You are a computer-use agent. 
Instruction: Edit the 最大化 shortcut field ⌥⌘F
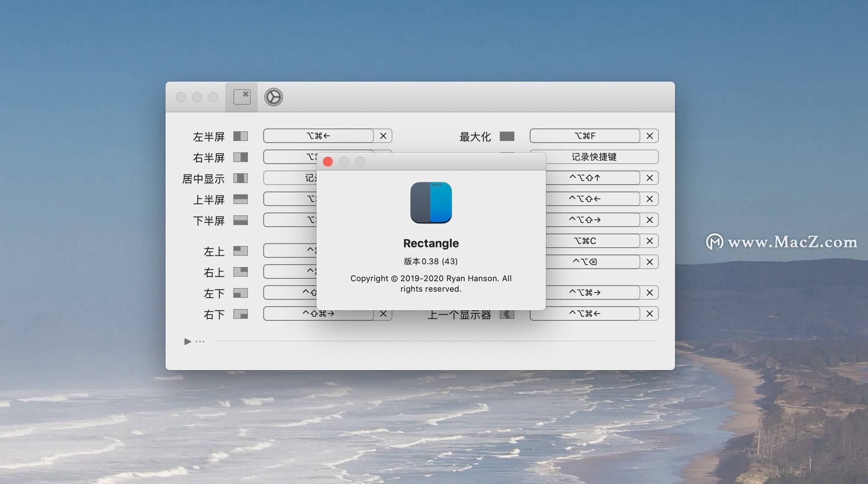tap(585, 136)
